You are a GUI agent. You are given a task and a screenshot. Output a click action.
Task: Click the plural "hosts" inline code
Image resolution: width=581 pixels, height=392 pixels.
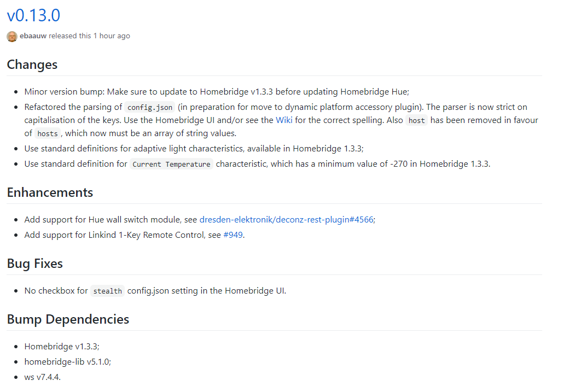[48, 134]
